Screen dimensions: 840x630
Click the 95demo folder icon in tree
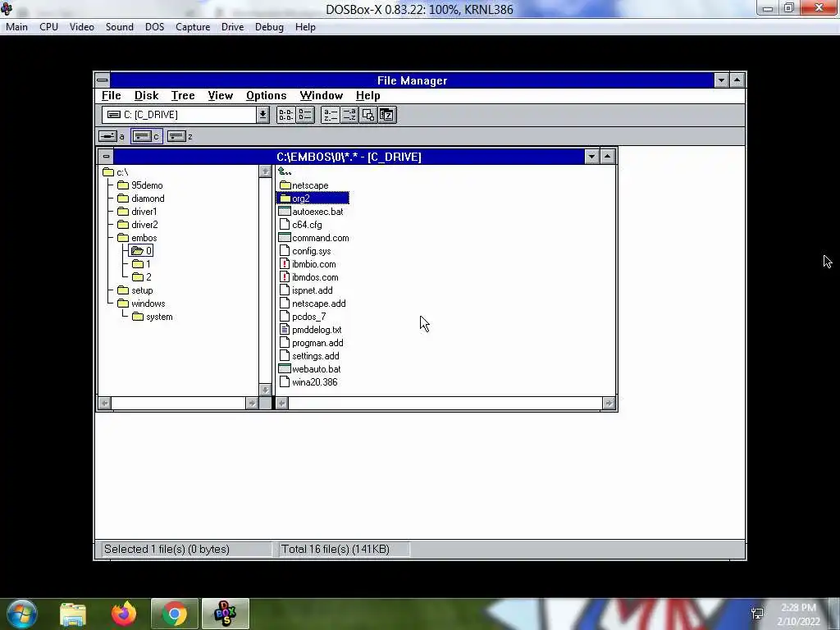pos(123,185)
